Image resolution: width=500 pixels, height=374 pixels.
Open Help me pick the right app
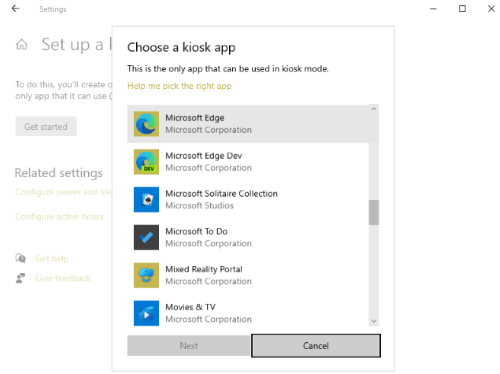pos(179,86)
